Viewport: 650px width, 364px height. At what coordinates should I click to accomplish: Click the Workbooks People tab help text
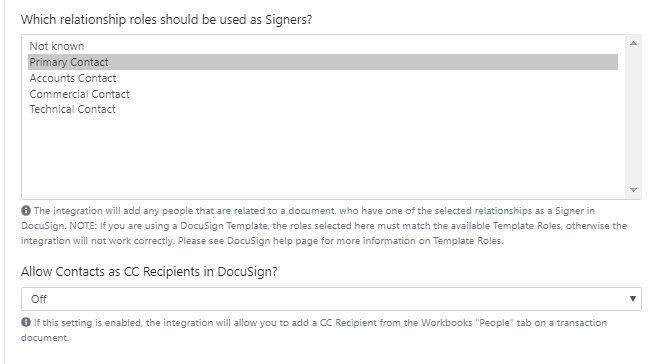314,330
